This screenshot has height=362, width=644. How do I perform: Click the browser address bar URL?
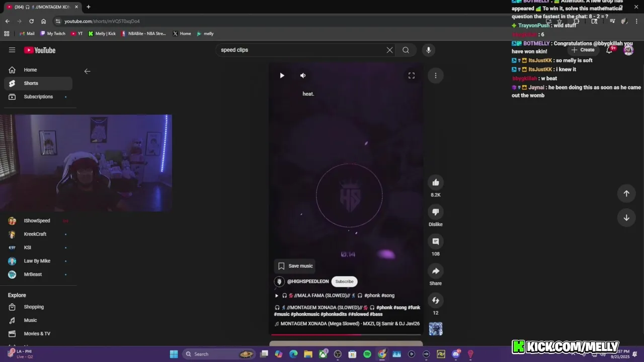pyautogui.click(x=102, y=21)
